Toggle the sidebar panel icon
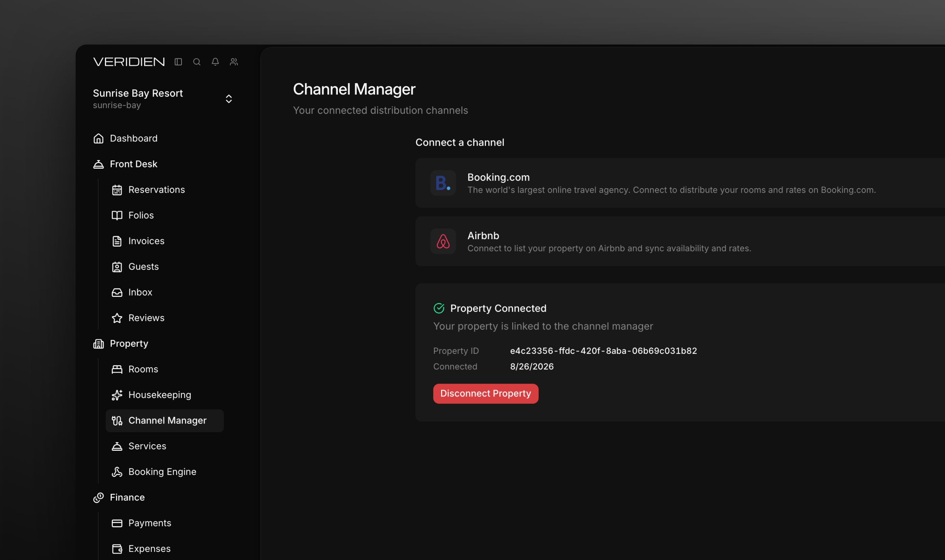The width and height of the screenshot is (945, 560). [178, 61]
